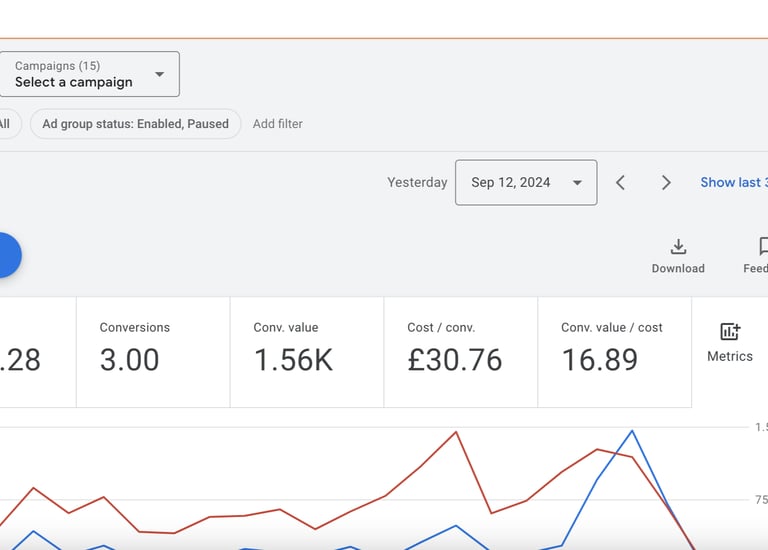Click the Feedback icon
This screenshot has width=768, height=550.
click(x=762, y=248)
